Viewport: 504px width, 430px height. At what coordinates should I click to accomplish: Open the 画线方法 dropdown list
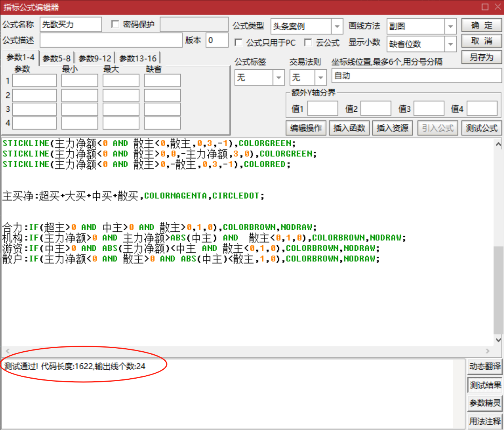click(450, 27)
